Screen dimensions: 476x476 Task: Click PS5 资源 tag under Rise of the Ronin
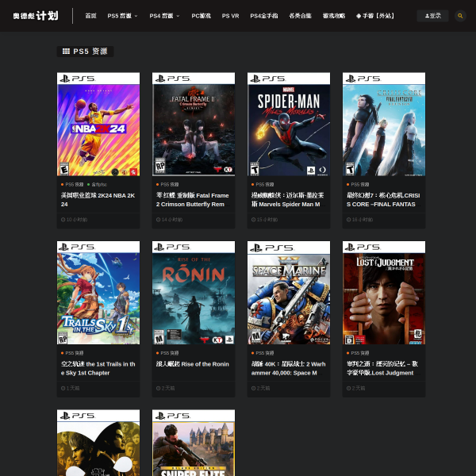pyautogui.click(x=167, y=353)
